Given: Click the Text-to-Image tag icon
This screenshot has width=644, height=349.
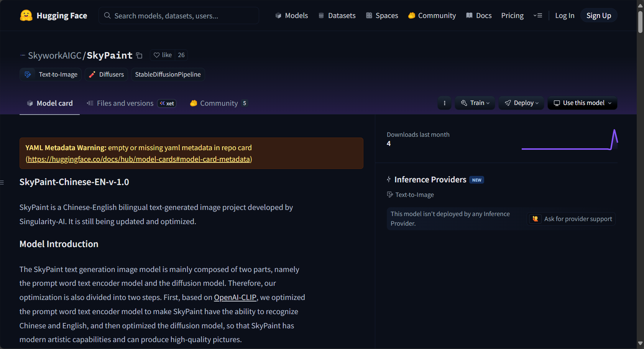Looking at the screenshot, I should tap(28, 74).
